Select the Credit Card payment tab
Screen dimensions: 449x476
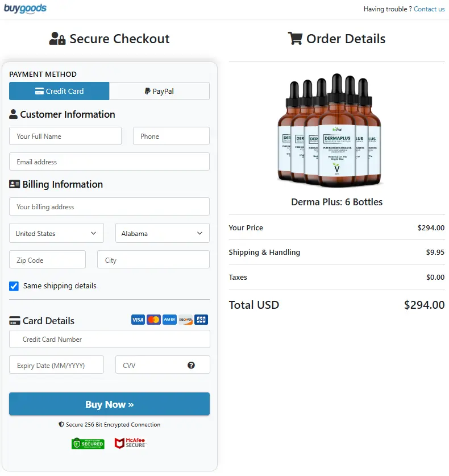pyautogui.click(x=59, y=91)
